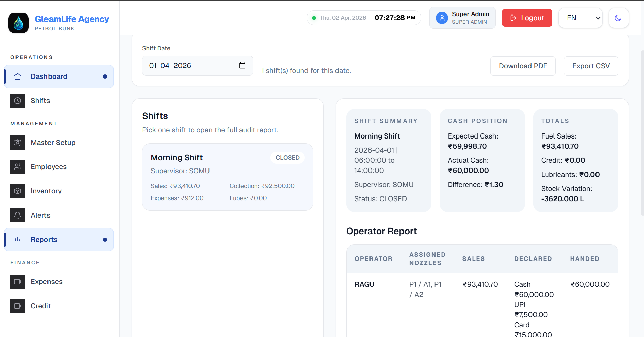Open Inventory using the box icon

[x=18, y=191]
